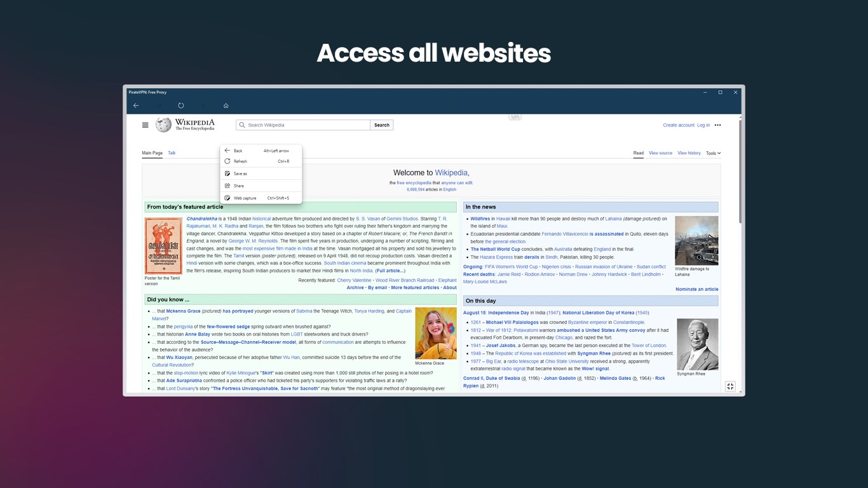Image resolution: width=868 pixels, height=488 pixels.
Task: Pick Web capture in the context menu
Action: click(x=261, y=198)
